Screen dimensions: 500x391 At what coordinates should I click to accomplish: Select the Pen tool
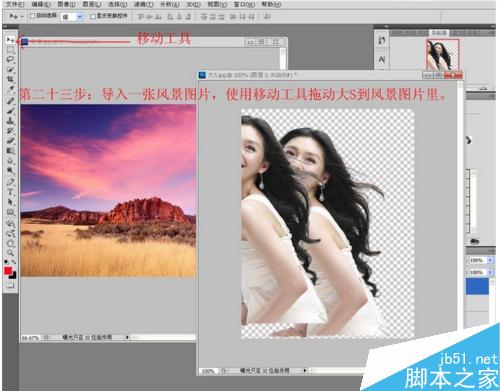click(10, 182)
